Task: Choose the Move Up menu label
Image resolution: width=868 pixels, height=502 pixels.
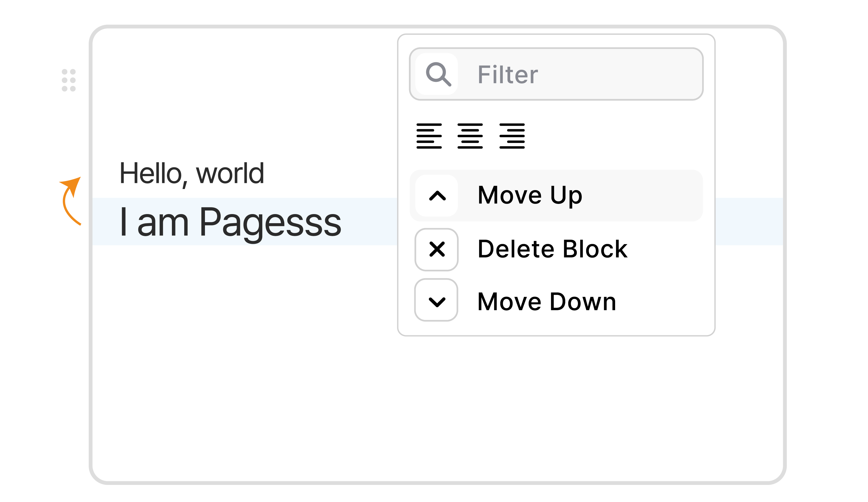Action: (530, 196)
